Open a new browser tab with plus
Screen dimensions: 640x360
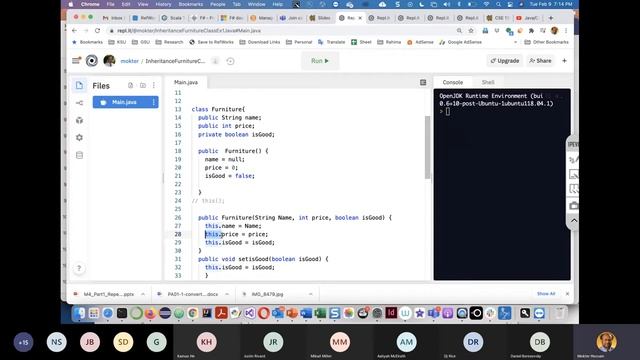tap(551, 18)
